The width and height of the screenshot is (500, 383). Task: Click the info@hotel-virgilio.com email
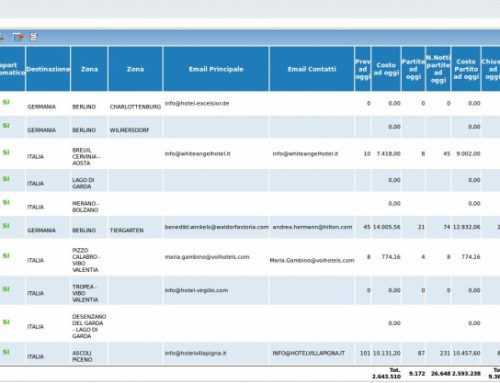pos(197,290)
